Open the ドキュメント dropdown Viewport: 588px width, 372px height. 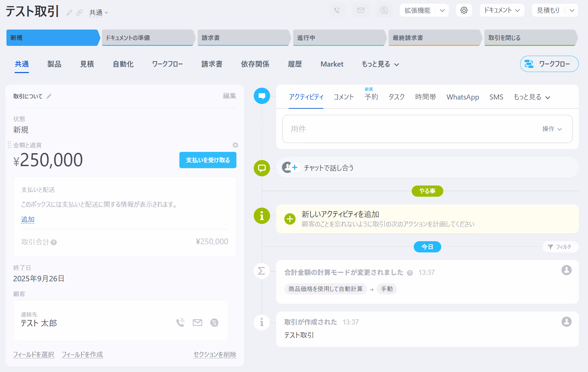(502, 10)
